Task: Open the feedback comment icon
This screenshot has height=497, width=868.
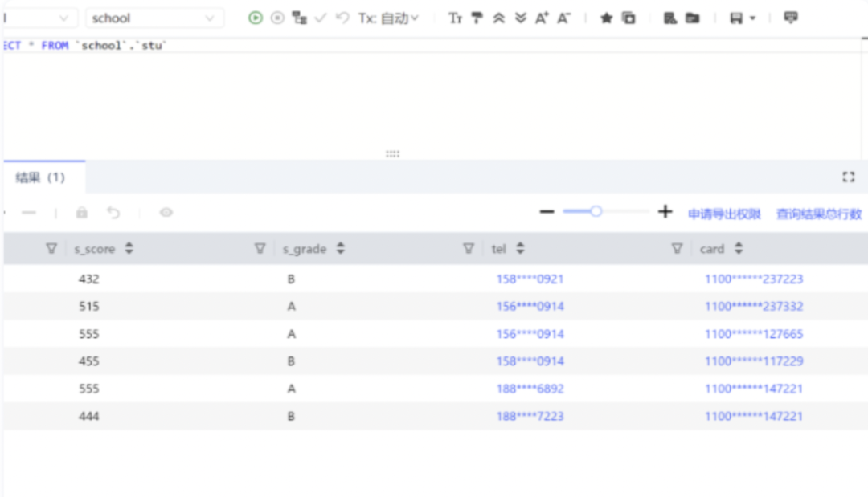Action: 791,18
